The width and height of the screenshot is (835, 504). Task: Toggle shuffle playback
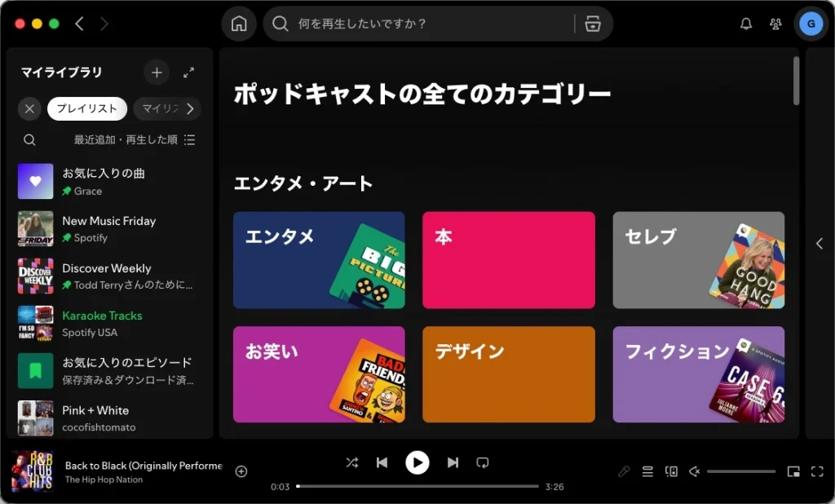(x=352, y=462)
